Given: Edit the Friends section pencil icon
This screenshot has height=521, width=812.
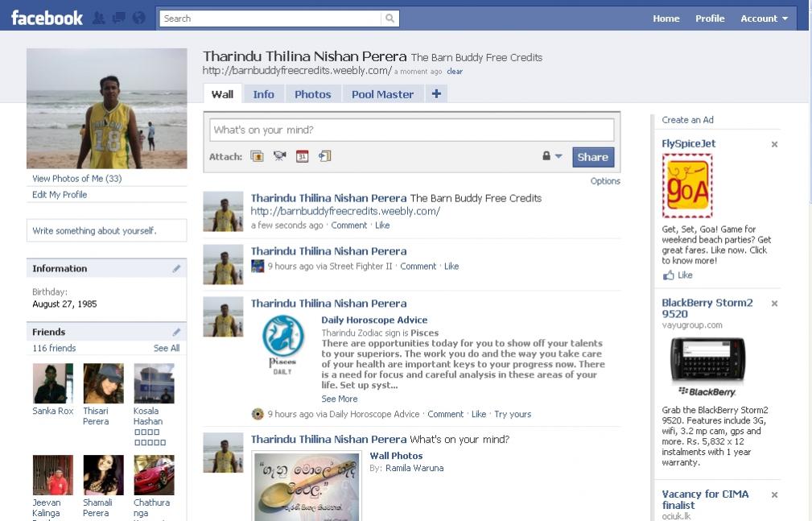Looking at the screenshot, I should [x=176, y=332].
